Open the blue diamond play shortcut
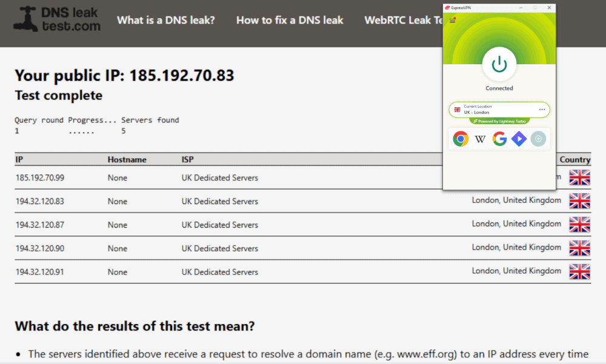Screen dimensions: 606x364 pyautogui.click(x=519, y=139)
